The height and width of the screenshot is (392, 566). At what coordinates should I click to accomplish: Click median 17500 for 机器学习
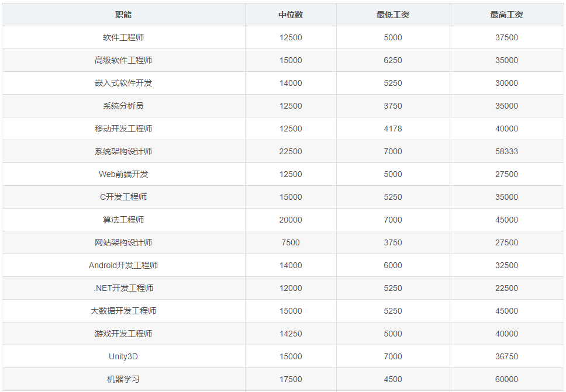291,379
